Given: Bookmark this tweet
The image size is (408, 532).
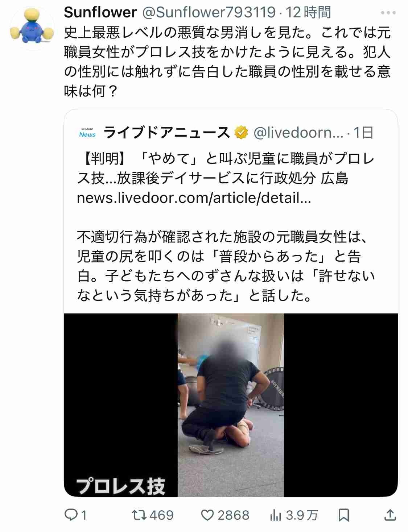Looking at the screenshot, I should click(343, 515).
